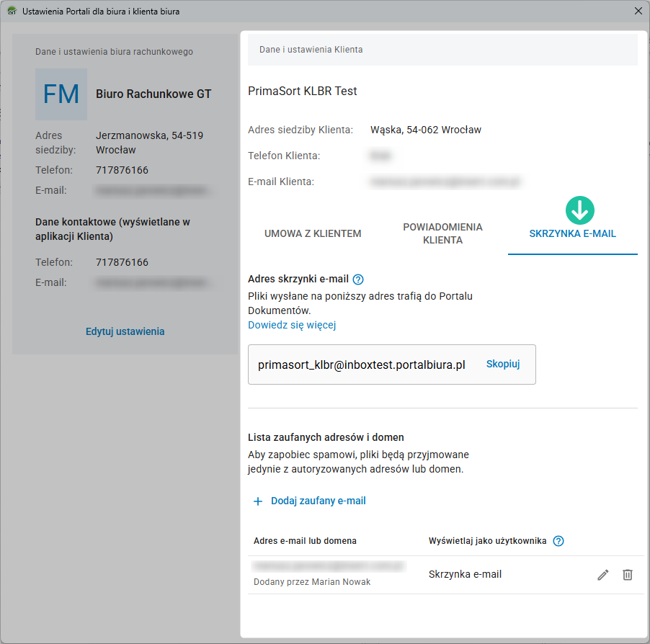Click the Adres e-mail lub domena column header

pyautogui.click(x=305, y=541)
